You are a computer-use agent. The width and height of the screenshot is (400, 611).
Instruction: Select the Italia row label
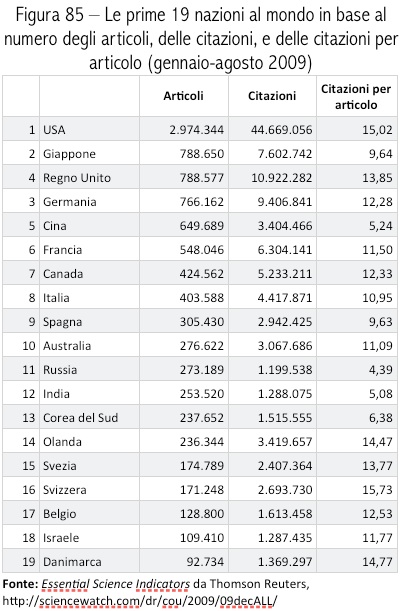[x=56, y=298]
